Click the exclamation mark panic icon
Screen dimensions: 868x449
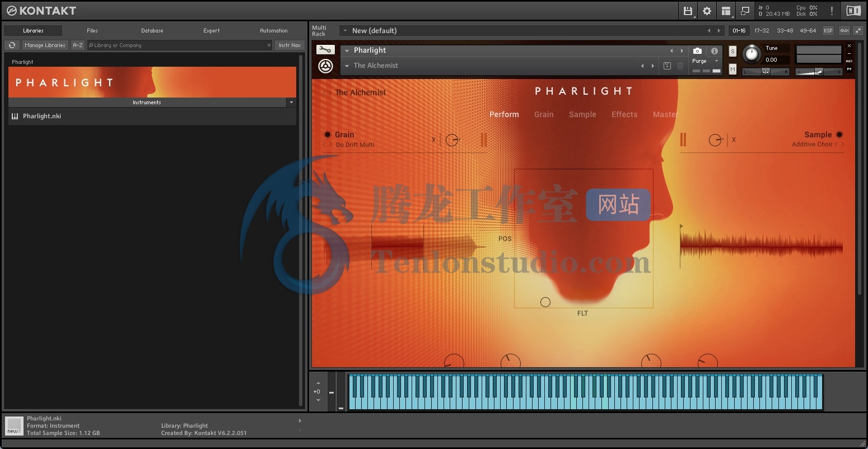(832, 11)
